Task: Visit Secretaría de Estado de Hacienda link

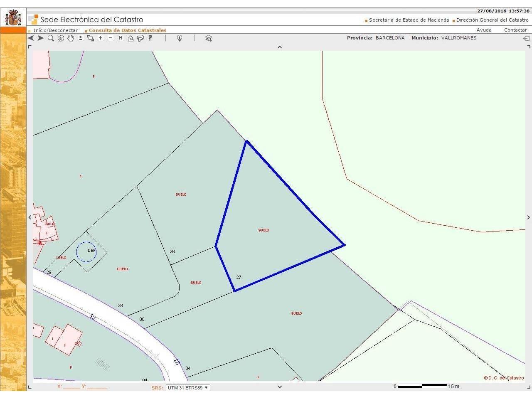Action: coord(409,20)
